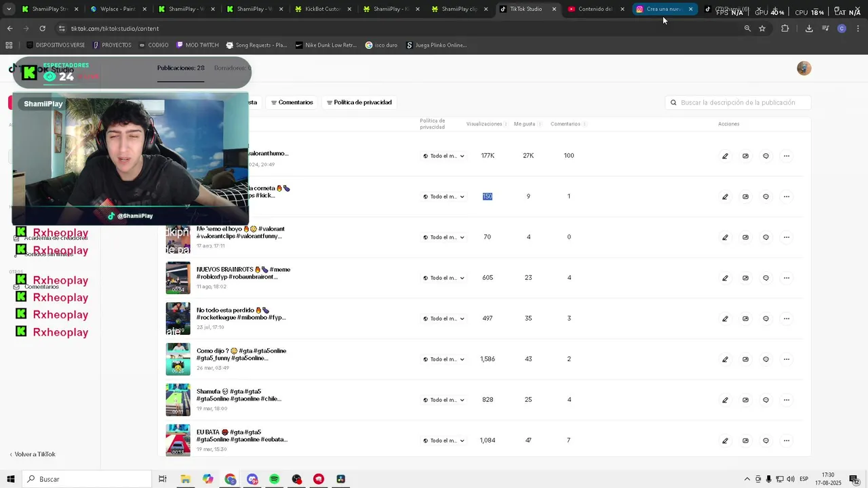The image size is (868, 488).
Task: Open analytics icon for the 177K views post
Action: 745,156
